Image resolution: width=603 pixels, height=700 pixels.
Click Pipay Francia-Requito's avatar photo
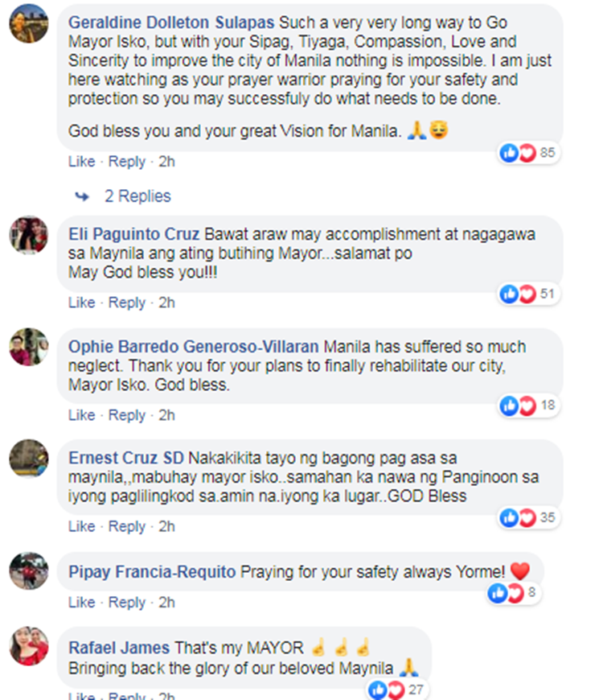[29, 571]
